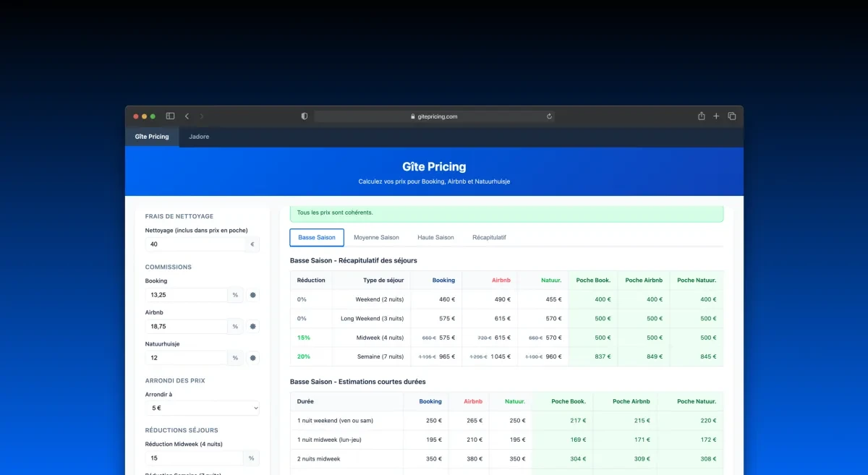
Task: Click the back navigation arrow
Action: (187, 116)
